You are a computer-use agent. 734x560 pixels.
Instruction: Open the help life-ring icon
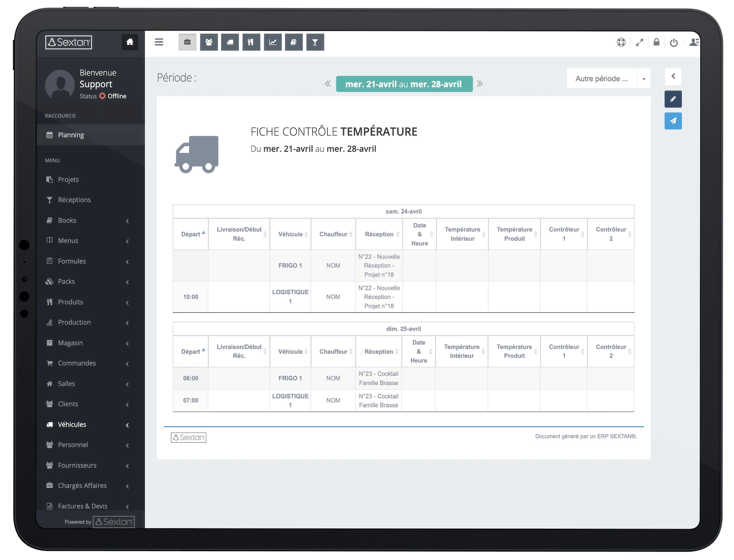point(621,42)
